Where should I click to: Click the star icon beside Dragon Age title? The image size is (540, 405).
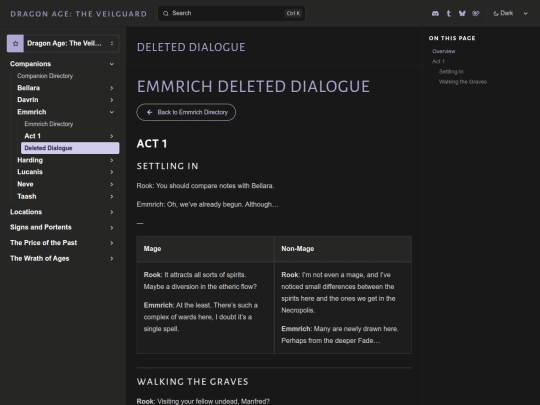pyautogui.click(x=15, y=43)
